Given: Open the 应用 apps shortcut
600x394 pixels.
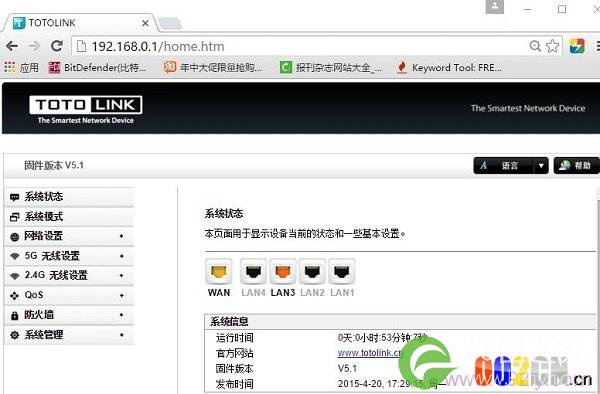Looking at the screenshot, I should 21,68.
